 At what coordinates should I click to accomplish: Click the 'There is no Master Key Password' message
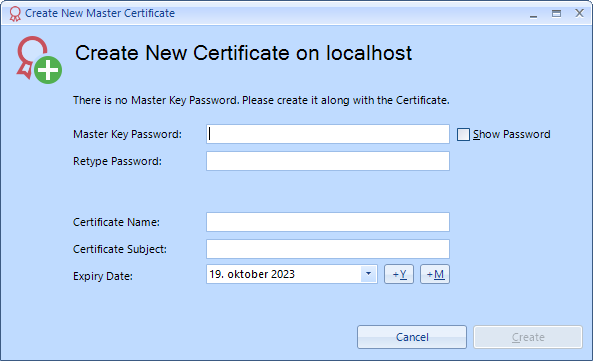[x=261, y=100]
